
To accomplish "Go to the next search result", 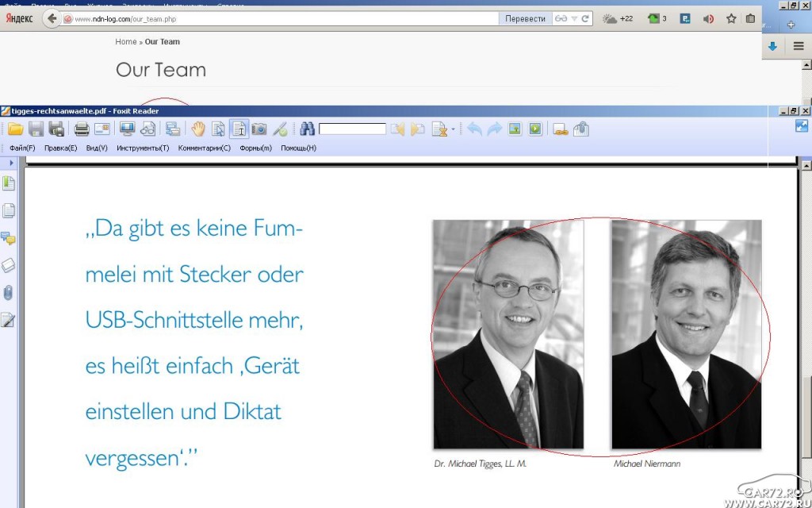I will coord(417,129).
